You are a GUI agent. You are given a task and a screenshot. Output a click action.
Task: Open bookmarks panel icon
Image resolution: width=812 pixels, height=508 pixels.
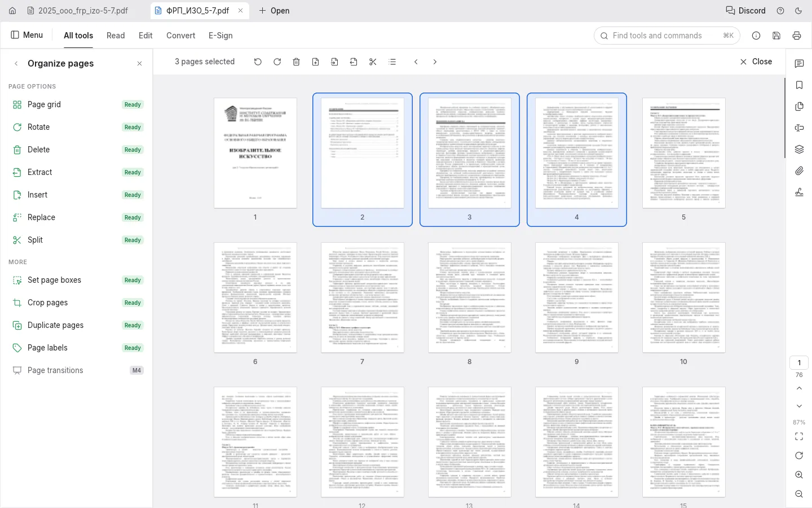click(x=799, y=85)
